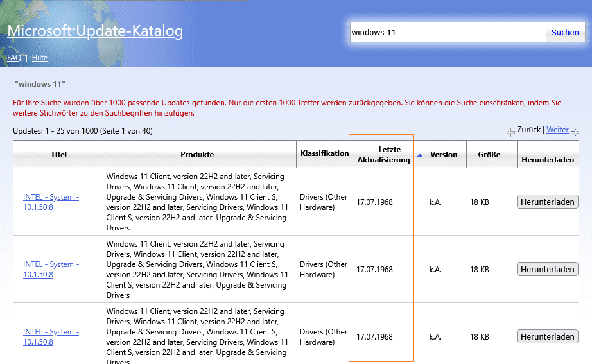Sort results by Titel column header
Viewport: 592px width, 364px height.
pos(58,155)
